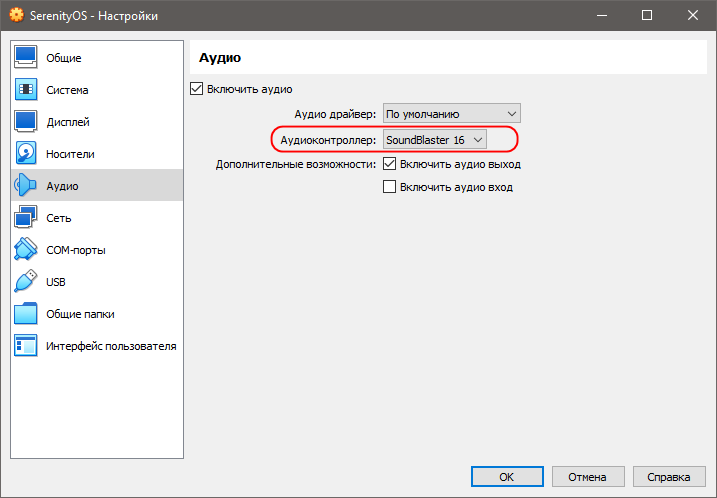
Task: Enable Включить аудио вход checkbox
Action: 389,187
